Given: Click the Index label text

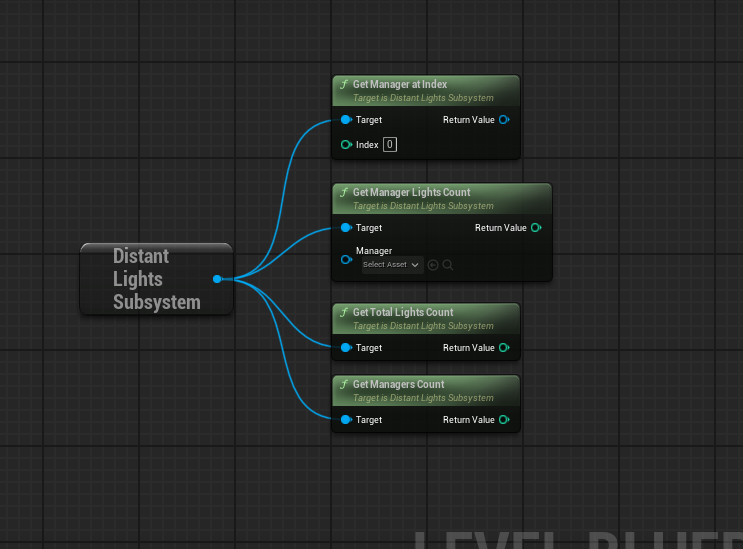Looking at the screenshot, I should coord(367,144).
